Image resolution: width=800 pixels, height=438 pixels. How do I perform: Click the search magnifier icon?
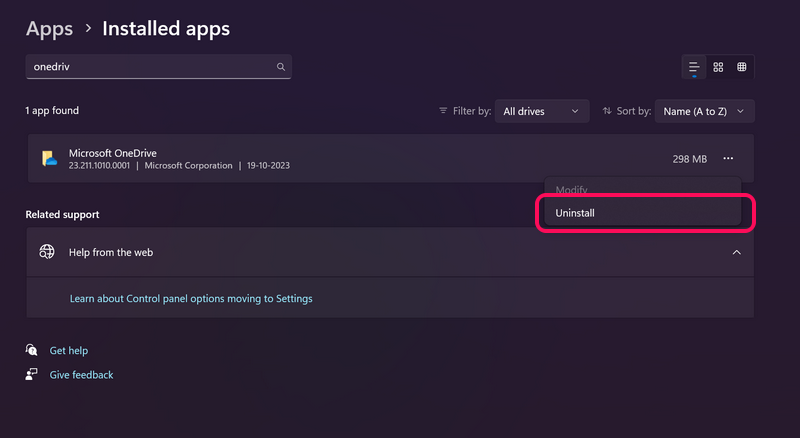click(x=281, y=67)
